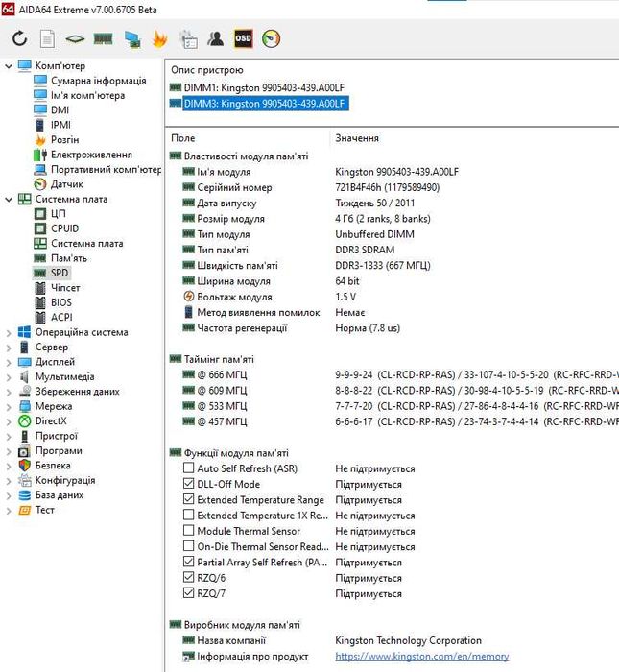619x672 pixels.
Task: Expand the Дисплей tree node
Action: click(x=8, y=362)
